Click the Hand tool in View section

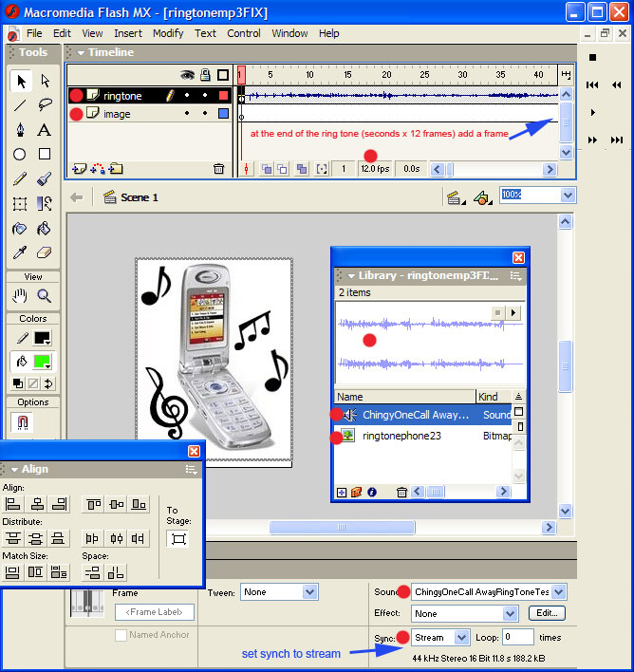click(x=19, y=296)
